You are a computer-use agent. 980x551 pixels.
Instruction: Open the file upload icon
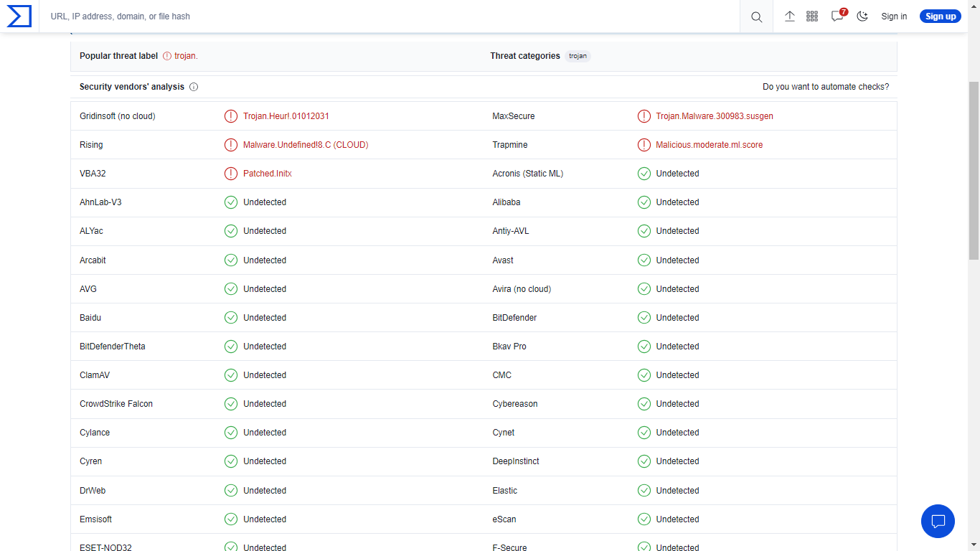[790, 17]
